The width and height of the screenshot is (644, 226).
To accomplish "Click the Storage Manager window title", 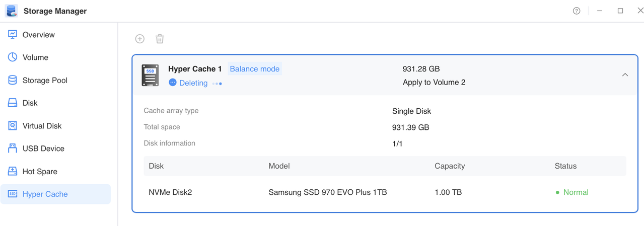I will pos(55,11).
